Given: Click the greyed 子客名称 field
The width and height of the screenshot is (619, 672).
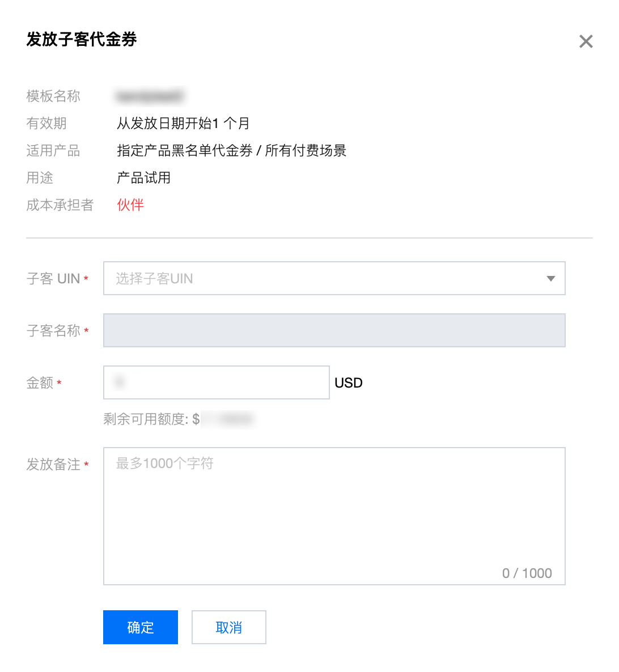Looking at the screenshot, I should tap(334, 330).
